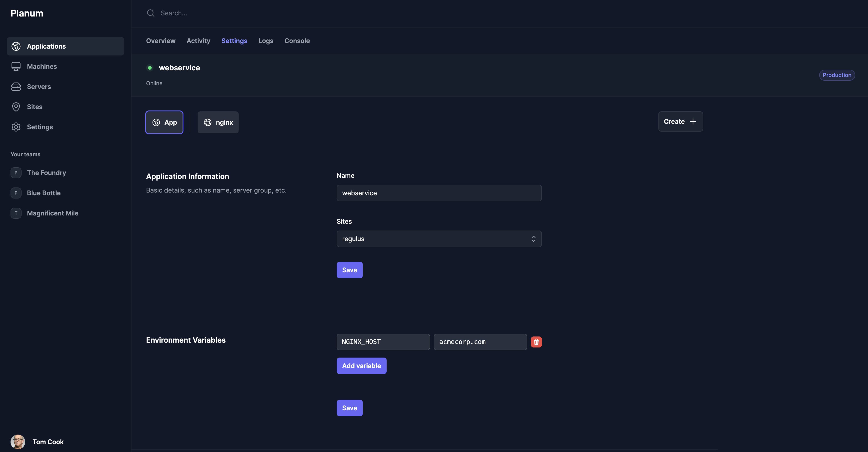Delete the NGINX_HOST variable with trash icon
This screenshot has height=452, width=868.
click(x=536, y=342)
